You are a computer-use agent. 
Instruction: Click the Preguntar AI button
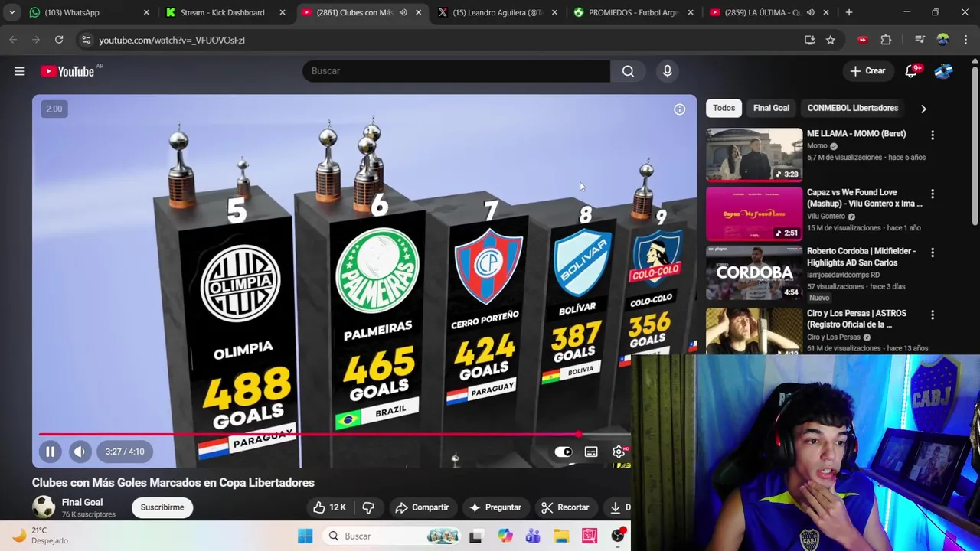[x=495, y=507]
